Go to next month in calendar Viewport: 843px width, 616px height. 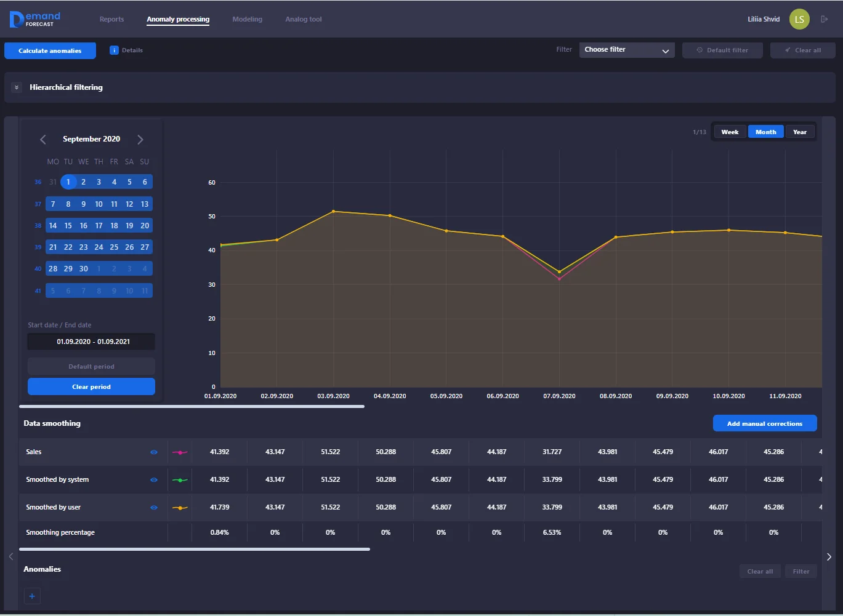click(x=140, y=140)
